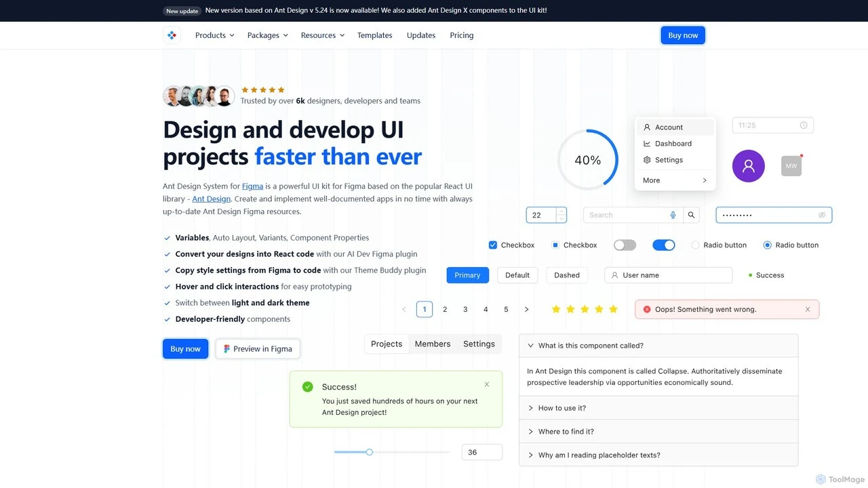868x488 pixels.
Task: Go to next pagination page arrow
Action: point(526,309)
